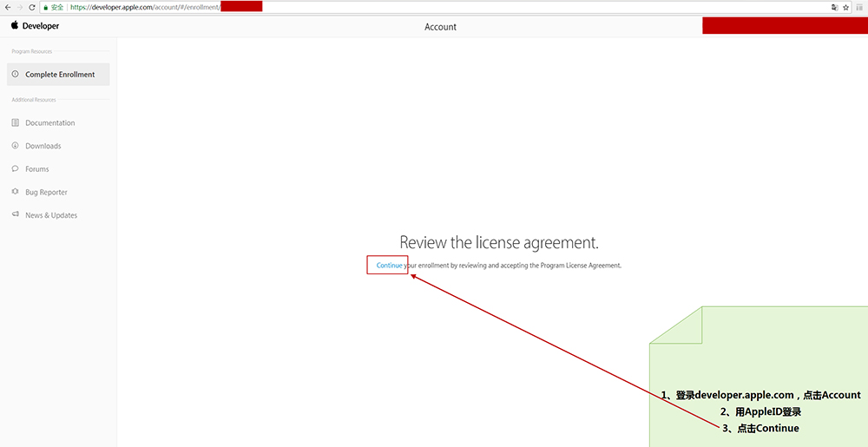868x447 pixels.
Task: Open the browser menu at far right
Action: 858,7
